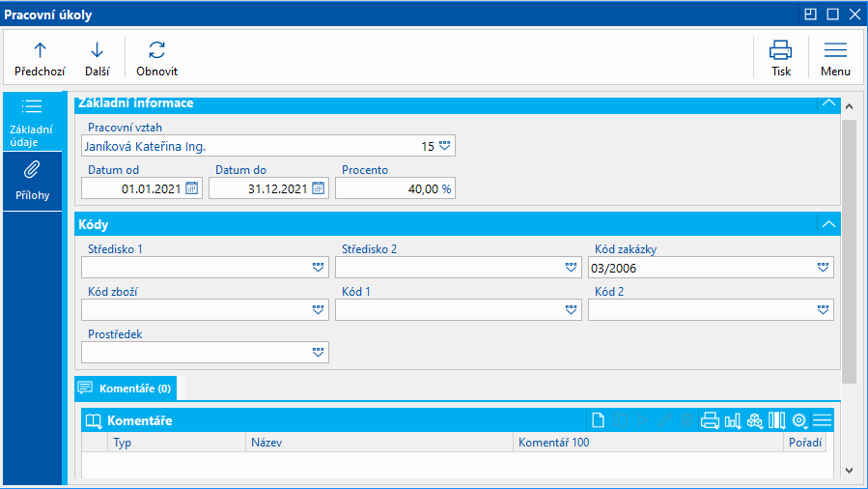Open Prostředek dropdown
Image resolution: width=868 pixels, height=489 pixels.
click(x=318, y=352)
